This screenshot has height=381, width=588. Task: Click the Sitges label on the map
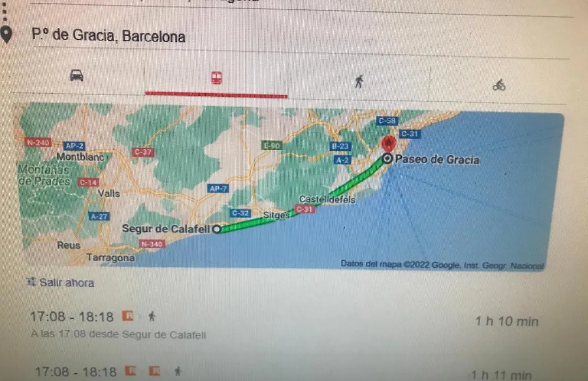(277, 215)
